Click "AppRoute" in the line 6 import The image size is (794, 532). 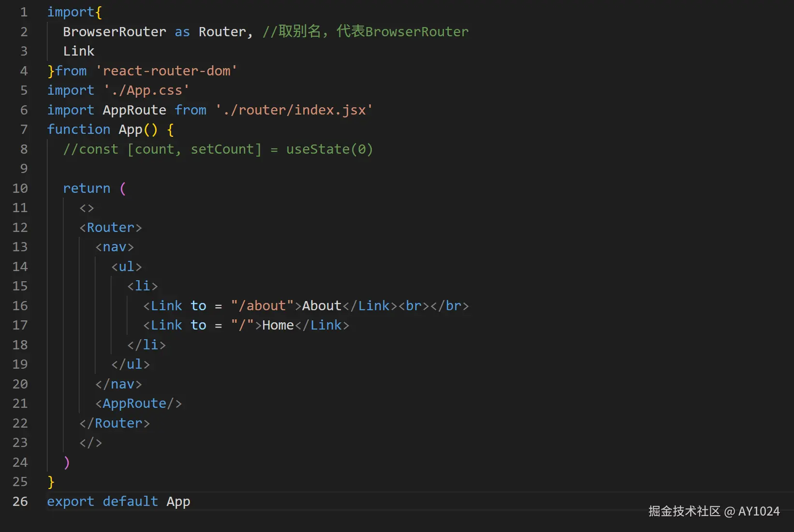pyautogui.click(x=134, y=110)
